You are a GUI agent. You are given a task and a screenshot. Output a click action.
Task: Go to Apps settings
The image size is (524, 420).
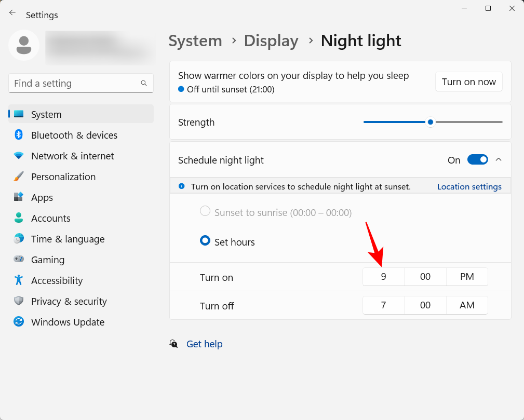point(42,197)
